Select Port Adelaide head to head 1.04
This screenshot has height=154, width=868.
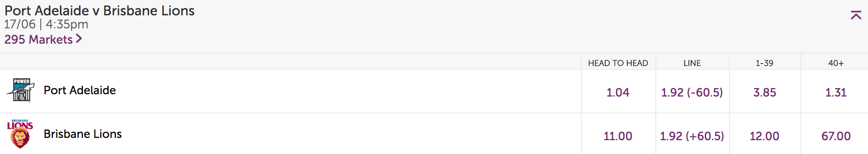[618, 92]
